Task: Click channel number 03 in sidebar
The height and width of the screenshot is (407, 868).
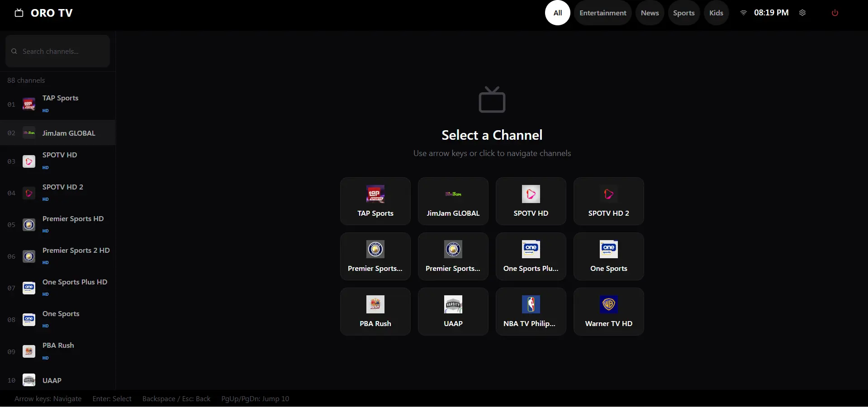Action: [11, 161]
